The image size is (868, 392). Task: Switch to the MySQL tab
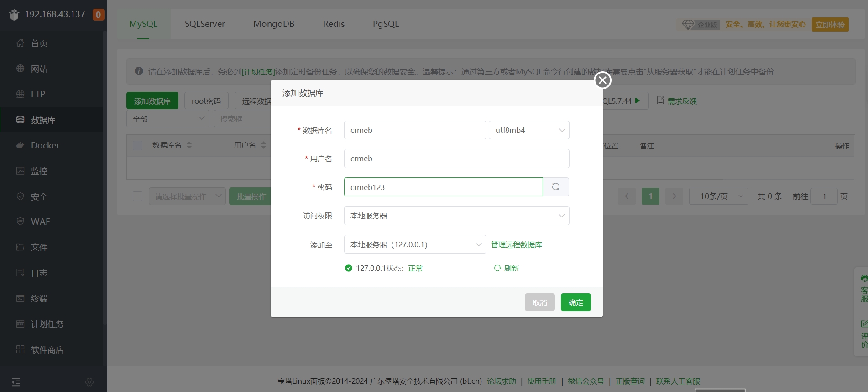click(143, 24)
